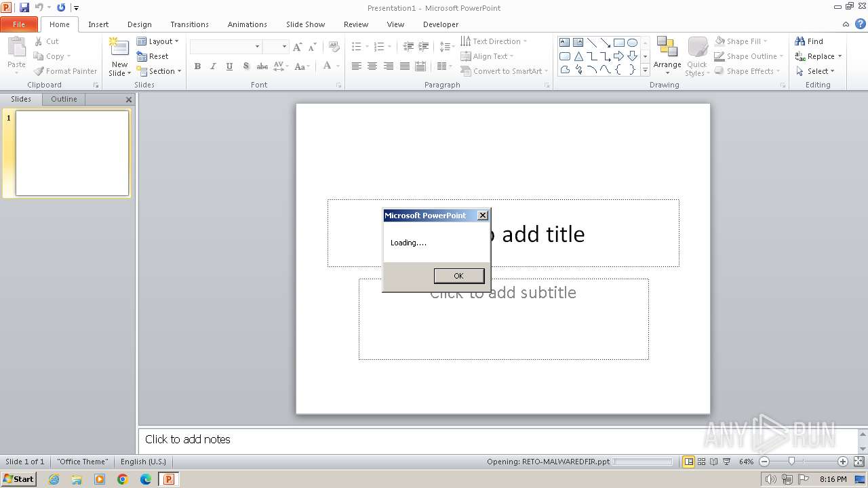Click Zoom Out minus button
This screenshot has height=488, width=868.
(764, 462)
